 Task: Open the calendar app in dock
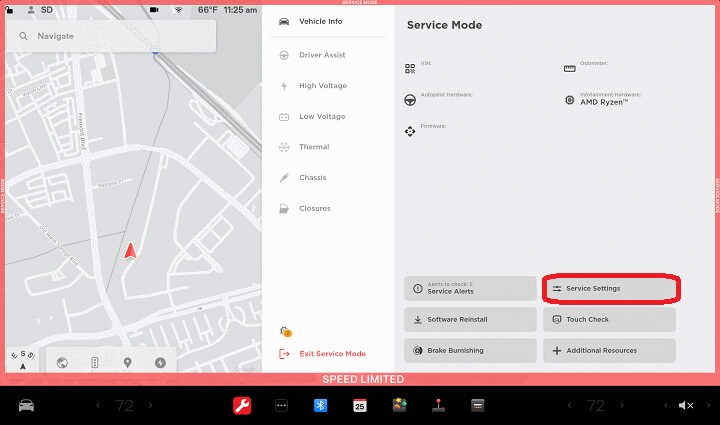click(x=359, y=405)
